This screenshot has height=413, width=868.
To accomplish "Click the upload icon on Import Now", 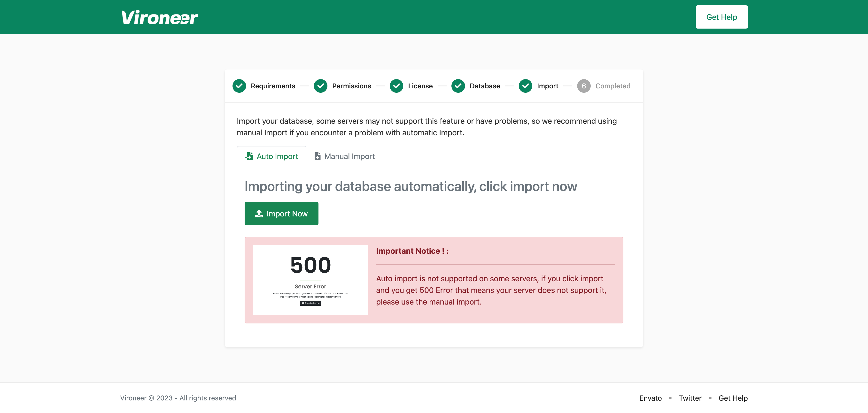I will (259, 214).
